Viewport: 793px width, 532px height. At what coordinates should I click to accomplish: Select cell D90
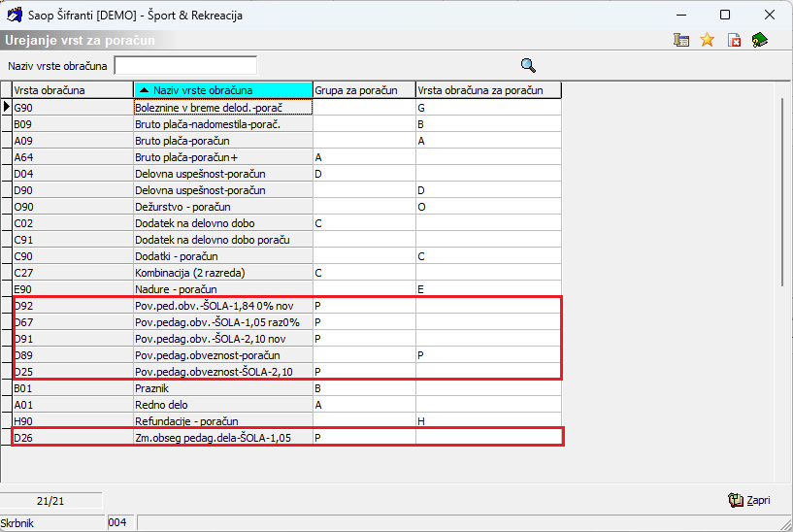[x=73, y=190]
